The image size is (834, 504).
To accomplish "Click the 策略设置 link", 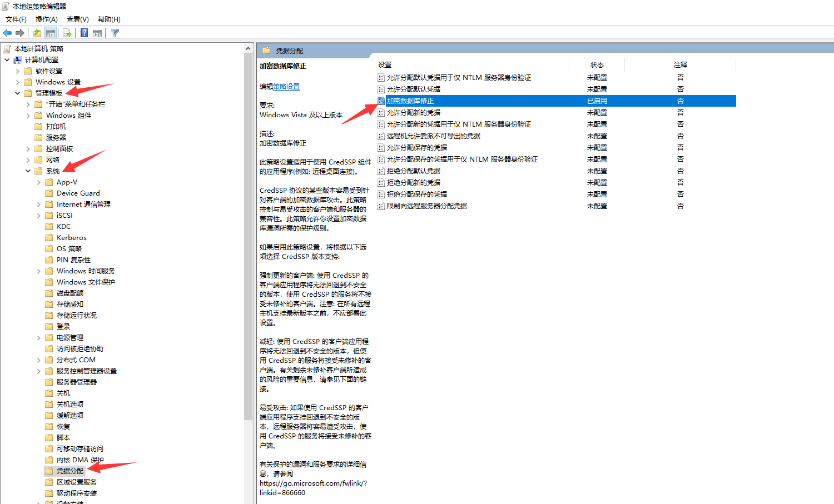I will click(286, 87).
